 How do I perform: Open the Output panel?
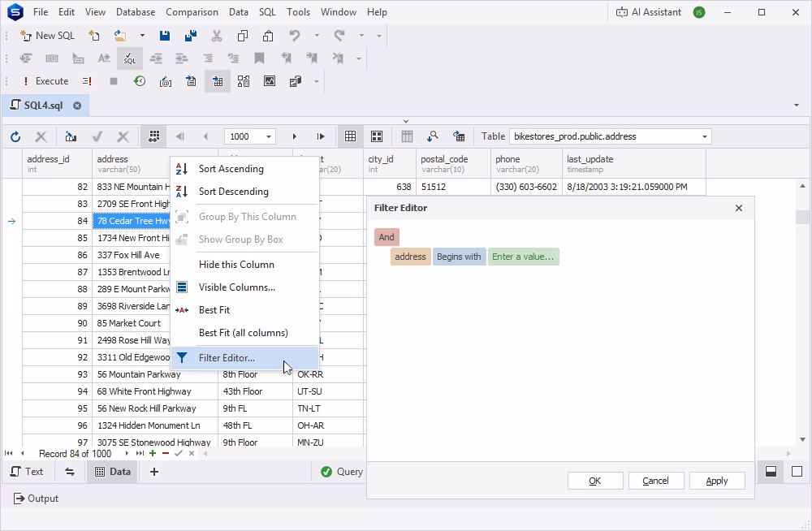point(36,499)
